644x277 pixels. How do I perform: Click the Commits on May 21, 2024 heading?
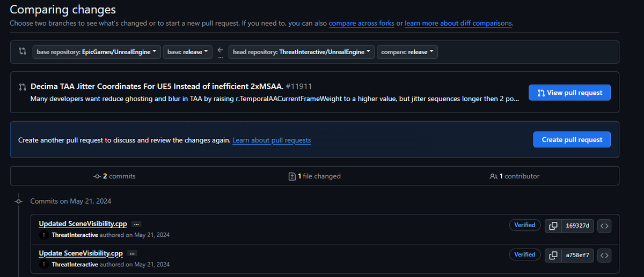pyautogui.click(x=71, y=201)
